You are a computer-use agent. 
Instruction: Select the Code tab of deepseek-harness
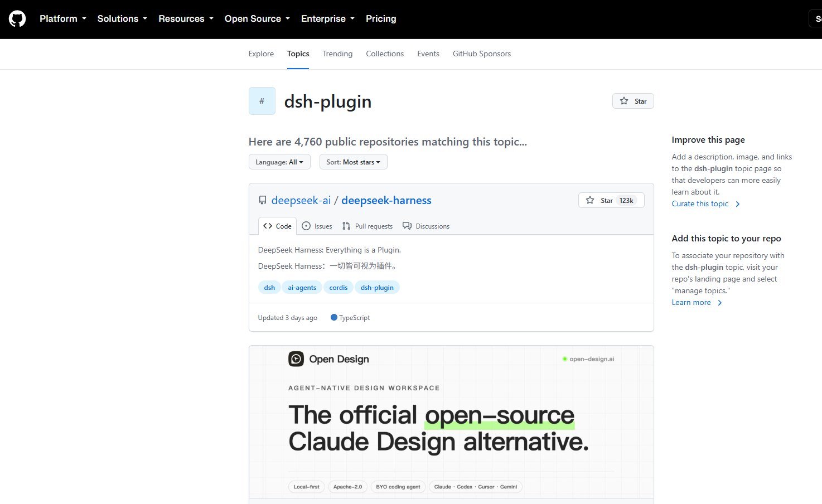tap(277, 226)
